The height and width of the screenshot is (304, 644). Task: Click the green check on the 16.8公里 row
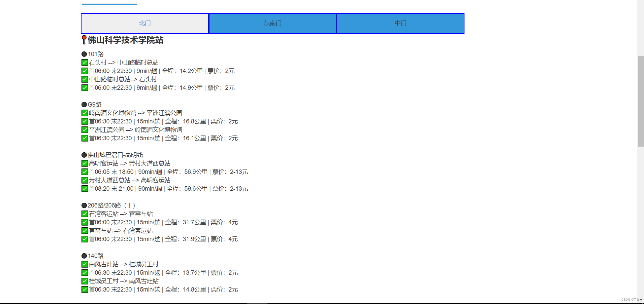pyautogui.click(x=85, y=121)
